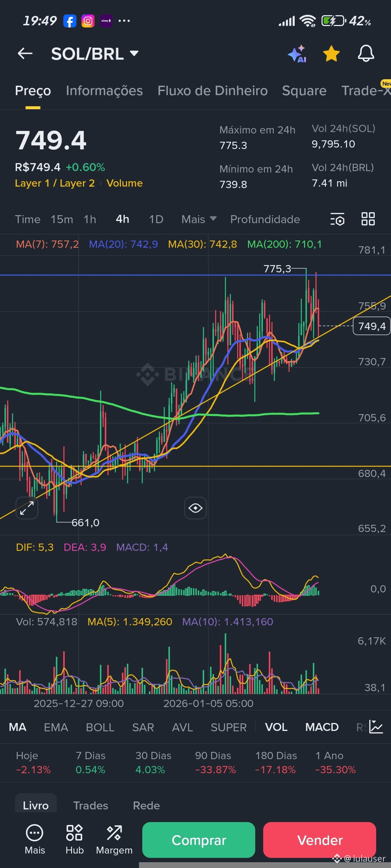Viewport: 391px width, 868px height.
Task: Click the 30 Dias 4.03% performance
Action: [x=153, y=763]
